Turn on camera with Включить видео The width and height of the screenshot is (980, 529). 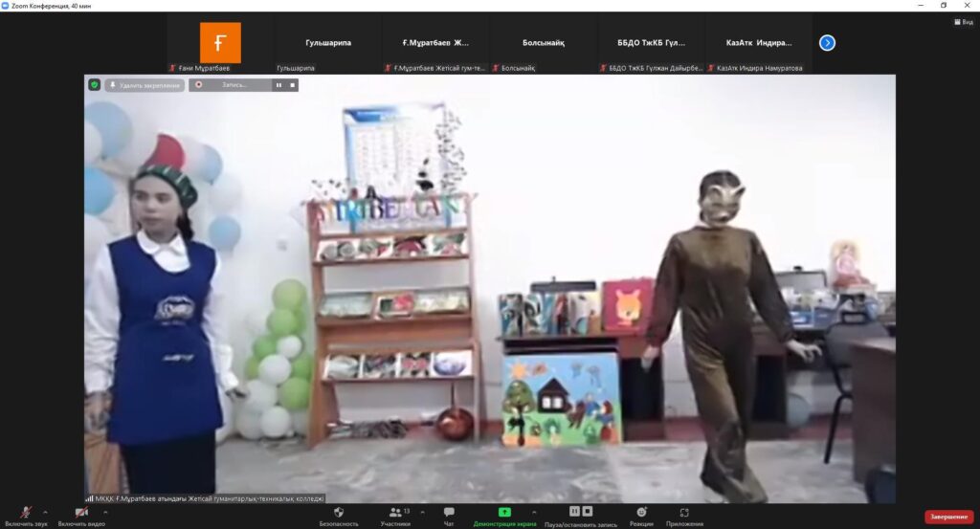(81, 516)
